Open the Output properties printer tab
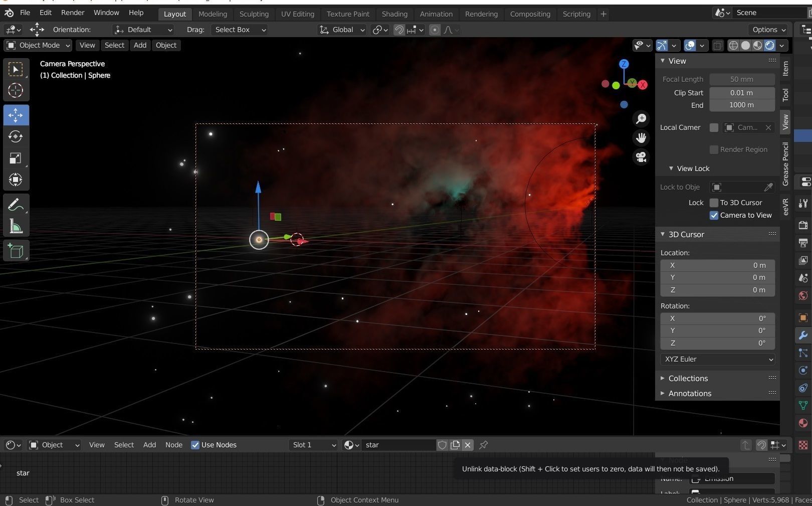The width and height of the screenshot is (812, 506). (x=803, y=243)
